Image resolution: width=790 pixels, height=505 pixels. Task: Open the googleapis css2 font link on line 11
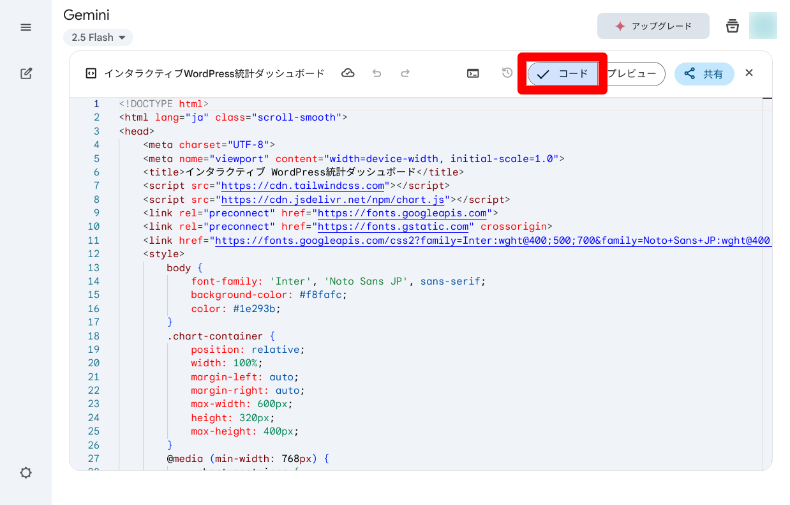pyautogui.click(x=492, y=241)
